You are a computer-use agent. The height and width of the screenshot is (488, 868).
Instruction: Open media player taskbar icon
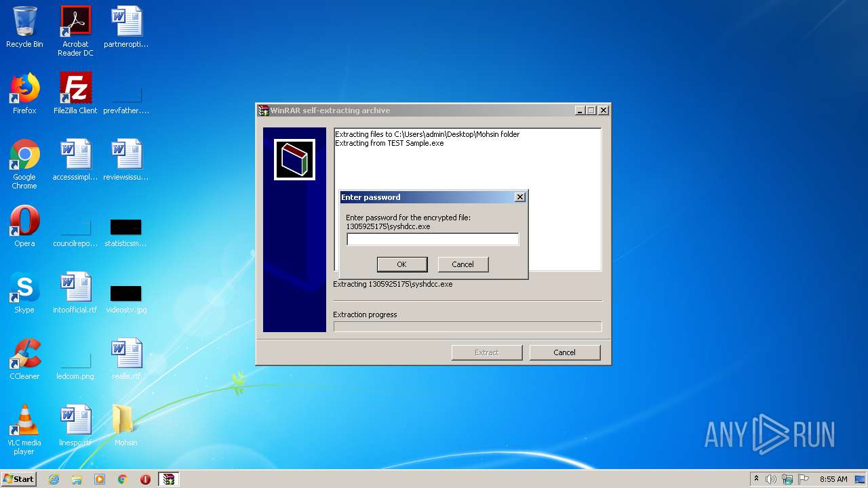pyautogui.click(x=100, y=479)
